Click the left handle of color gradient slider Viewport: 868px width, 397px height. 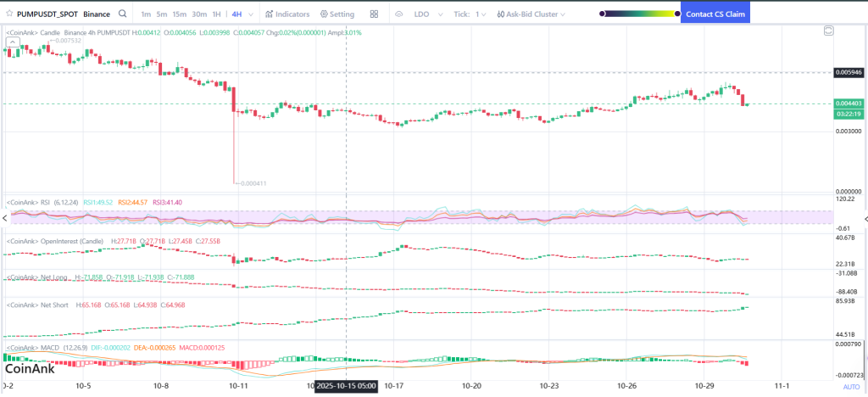(x=603, y=14)
